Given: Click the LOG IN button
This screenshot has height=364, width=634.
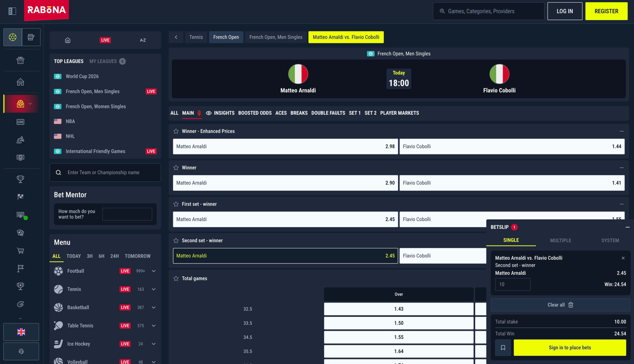Looking at the screenshot, I should click(x=565, y=11).
